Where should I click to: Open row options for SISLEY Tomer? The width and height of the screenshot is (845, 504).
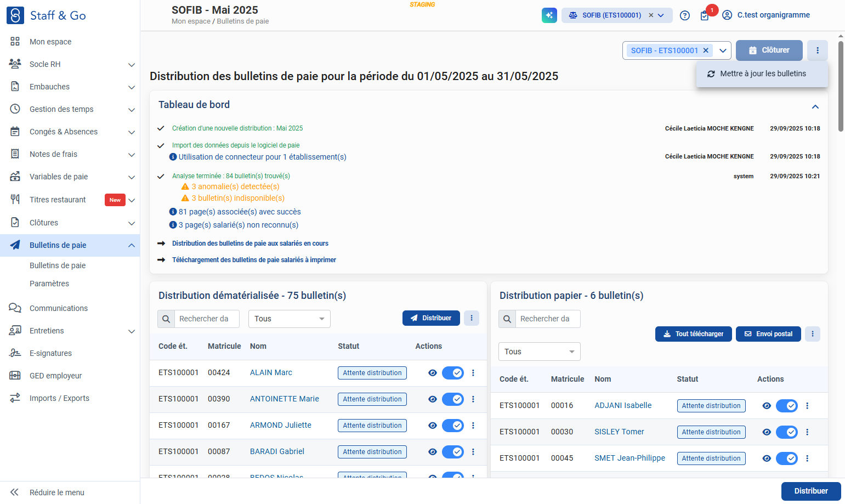coord(807,432)
